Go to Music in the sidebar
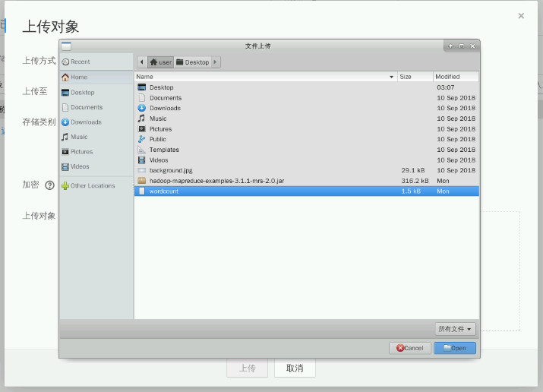The height and width of the screenshot is (392, 543). click(x=78, y=137)
